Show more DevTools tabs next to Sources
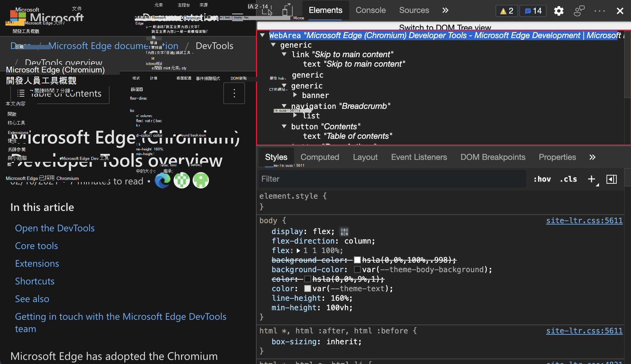This screenshot has height=364, width=631. (445, 10)
